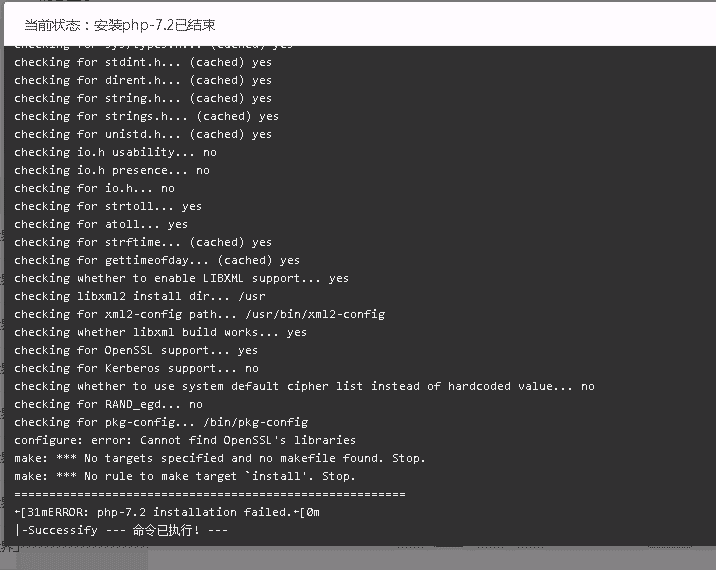Click the RAND_egd check line
Screen dimensions: 716x570
pos(108,404)
